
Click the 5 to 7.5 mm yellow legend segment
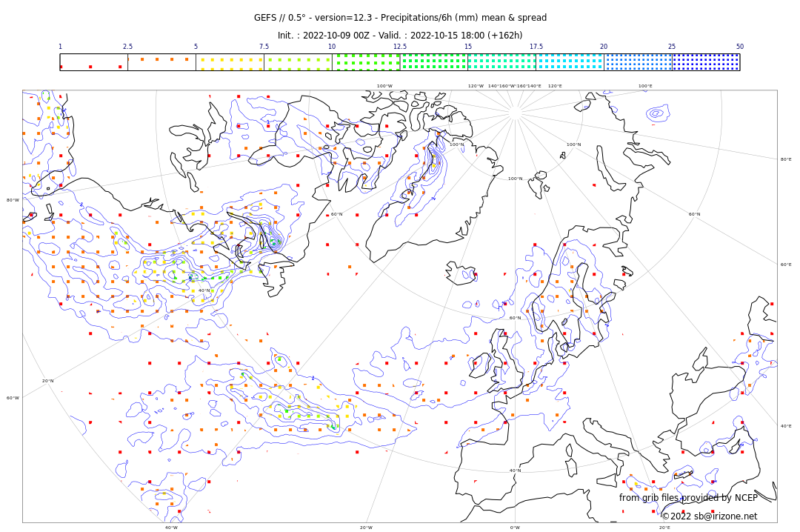pos(230,62)
